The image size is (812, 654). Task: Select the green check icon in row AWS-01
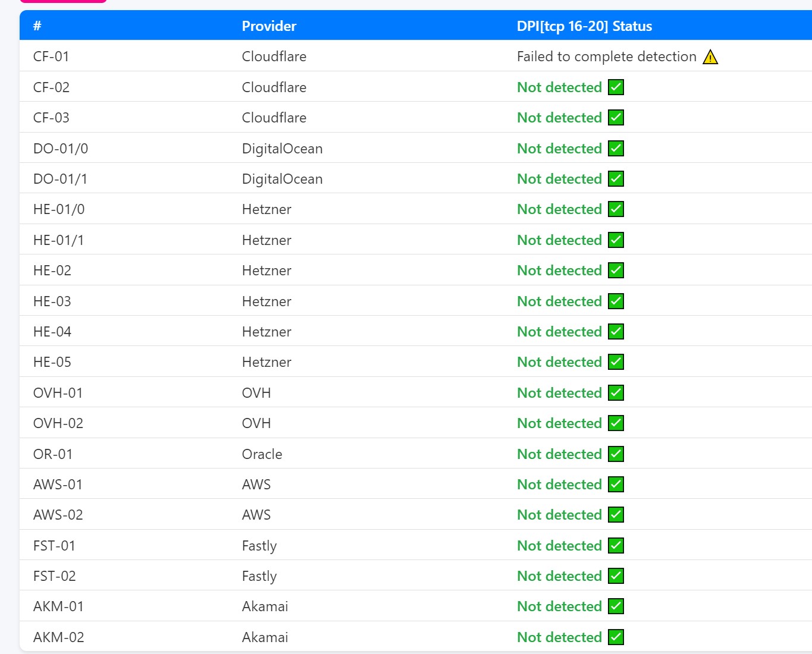click(x=616, y=485)
